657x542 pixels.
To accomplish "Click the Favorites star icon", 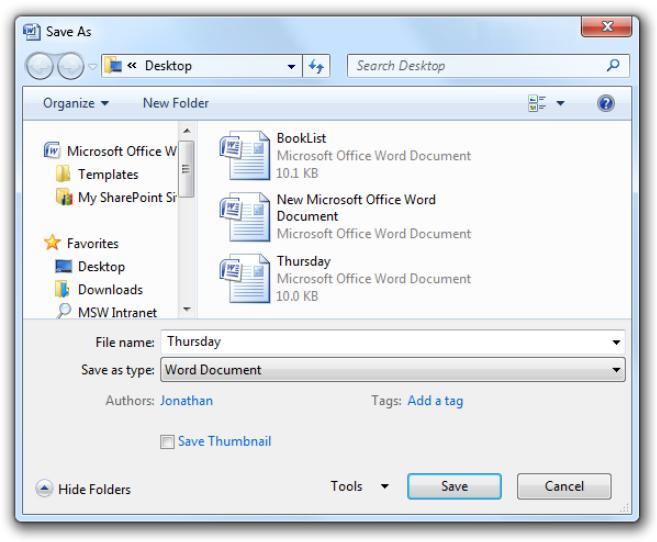I will (x=52, y=243).
